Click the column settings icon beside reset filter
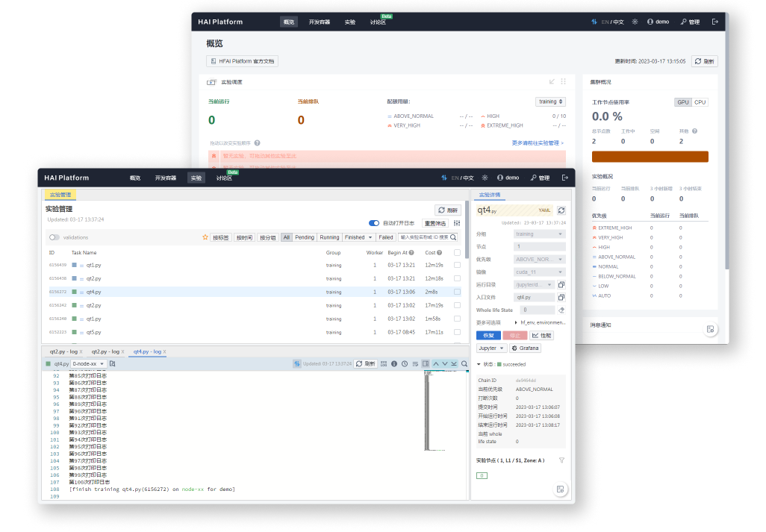The width and height of the screenshot is (766, 532). [x=457, y=223]
